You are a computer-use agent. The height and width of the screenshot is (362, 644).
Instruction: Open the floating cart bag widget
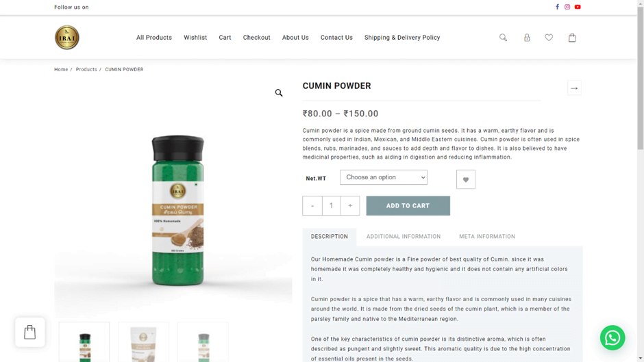30,332
